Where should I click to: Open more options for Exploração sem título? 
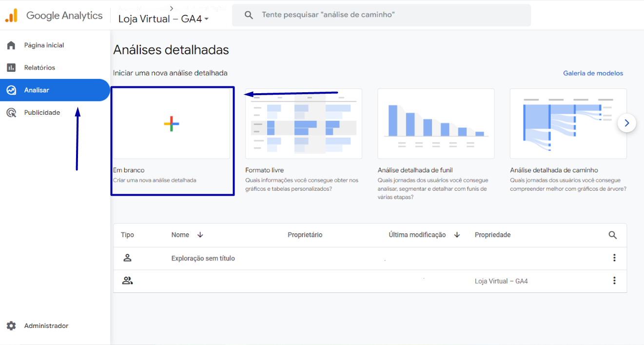(614, 258)
